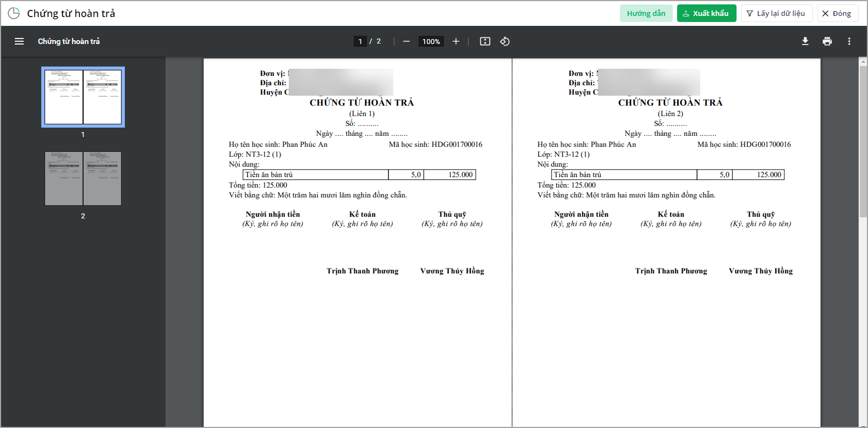Image resolution: width=868 pixels, height=428 pixels.
Task: Click the pie chart icon beside the title
Action: coord(14,13)
